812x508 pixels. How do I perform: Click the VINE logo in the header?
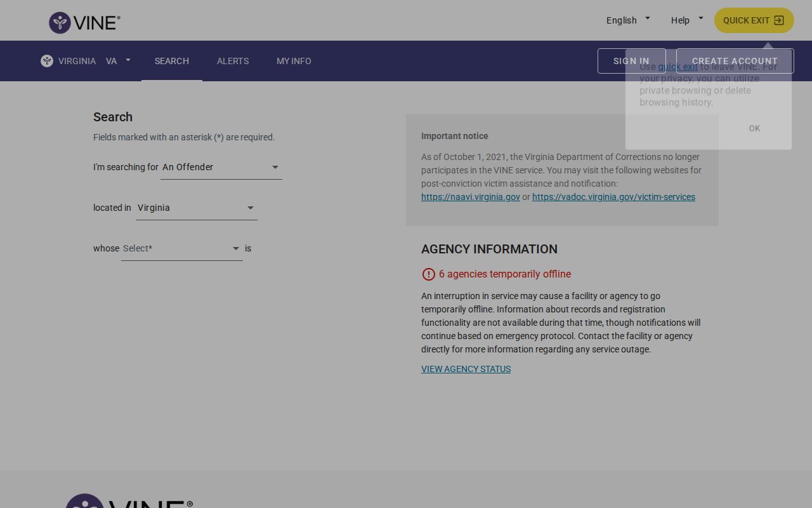[84, 22]
